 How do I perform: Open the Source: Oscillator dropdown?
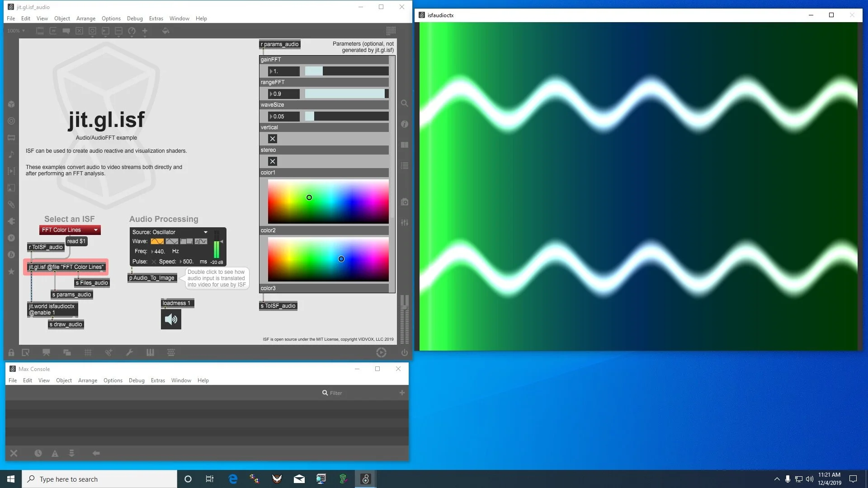pyautogui.click(x=170, y=232)
